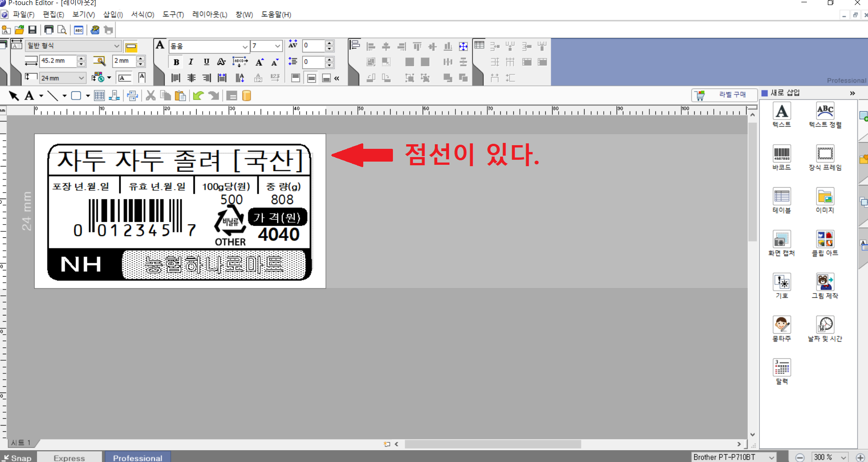Click the horizontal scrollbar thumb
This screenshot has height=462, width=868.
coord(493,444)
